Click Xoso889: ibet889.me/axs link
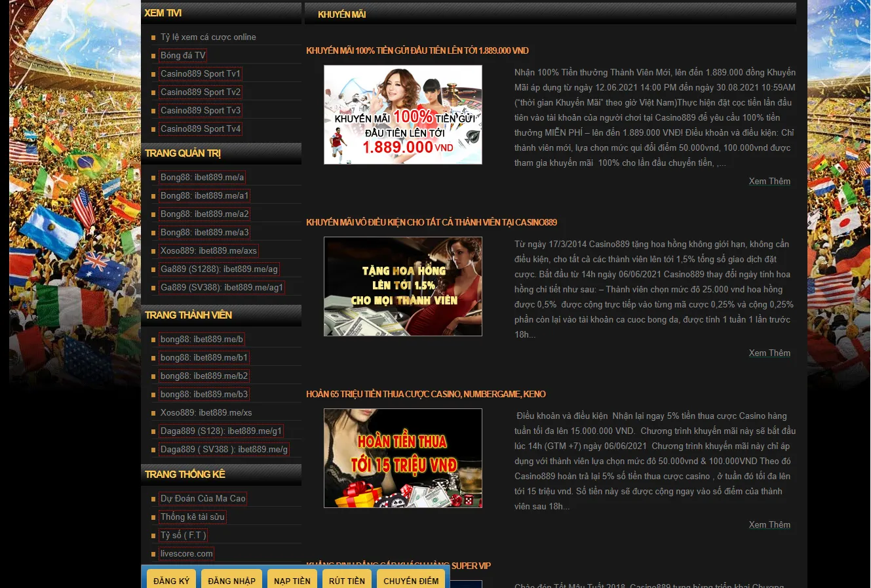 208,251
